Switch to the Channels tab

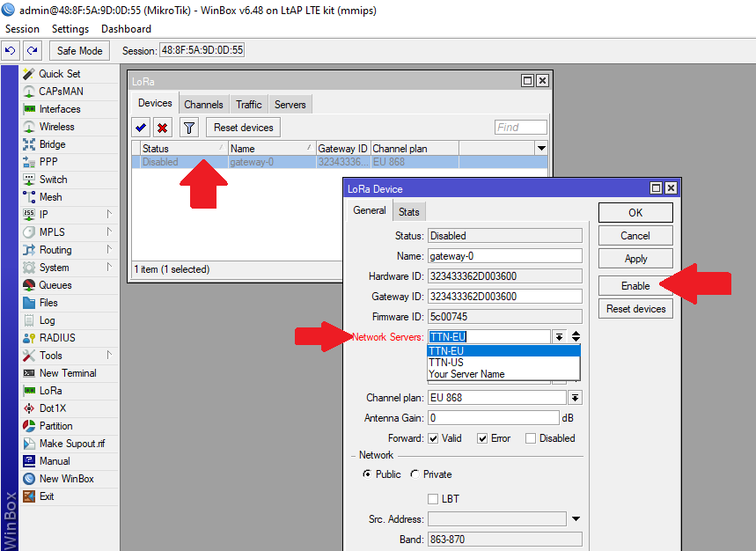[203, 104]
